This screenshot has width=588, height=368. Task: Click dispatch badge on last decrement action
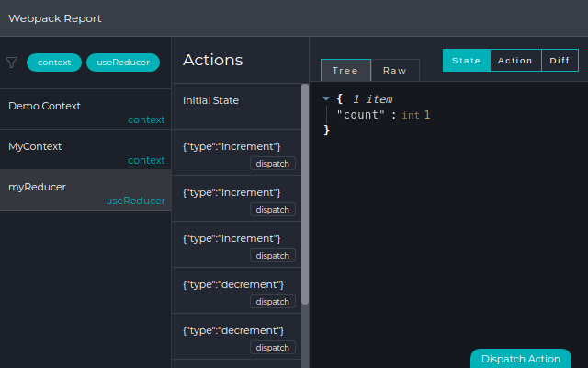point(272,348)
